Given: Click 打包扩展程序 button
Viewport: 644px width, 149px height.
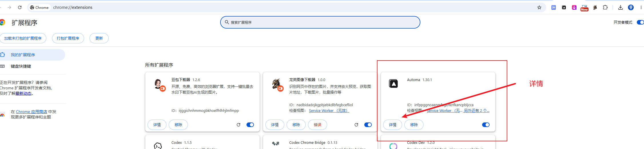Looking at the screenshot, I should pyautogui.click(x=68, y=38).
